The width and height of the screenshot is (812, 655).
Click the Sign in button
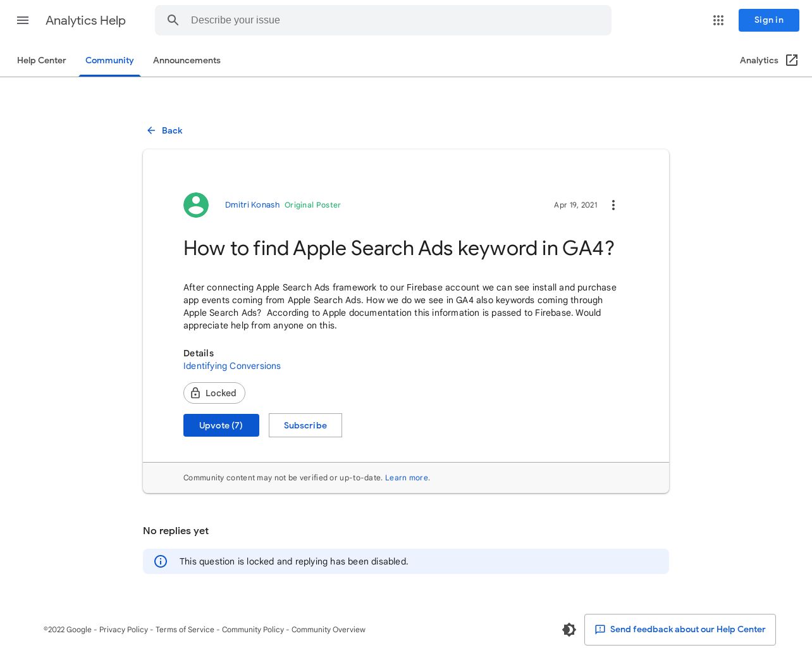click(769, 20)
